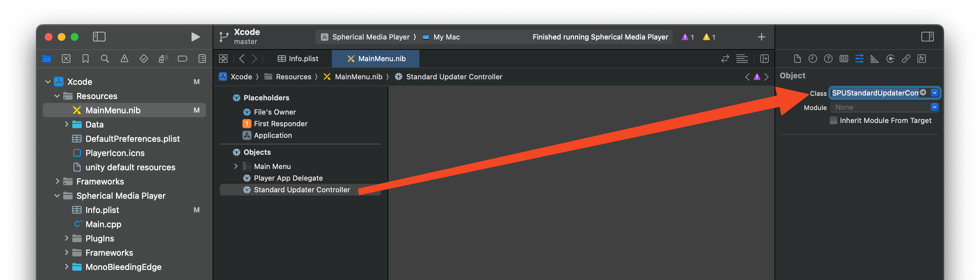Toggle the left navigator sidebar
Image resolution: width=980 pixels, height=280 pixels.
pyautogui.click(x=99, y=37)
